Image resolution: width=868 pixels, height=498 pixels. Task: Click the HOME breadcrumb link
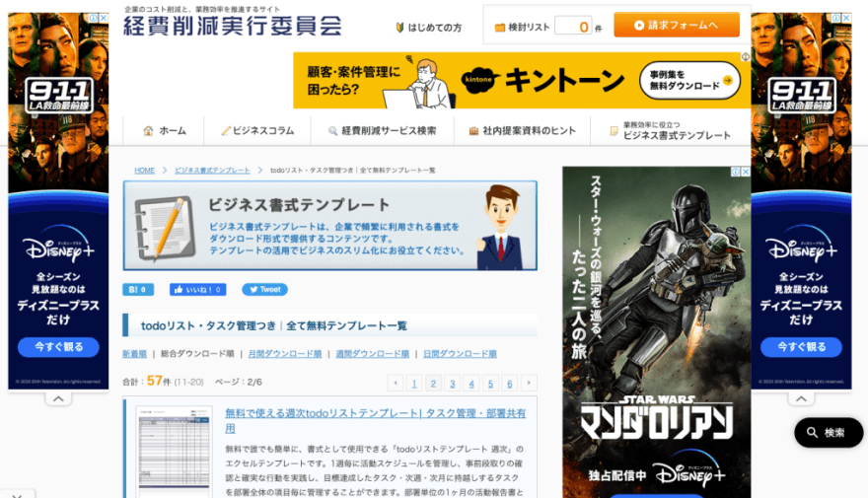coord(144,171)
